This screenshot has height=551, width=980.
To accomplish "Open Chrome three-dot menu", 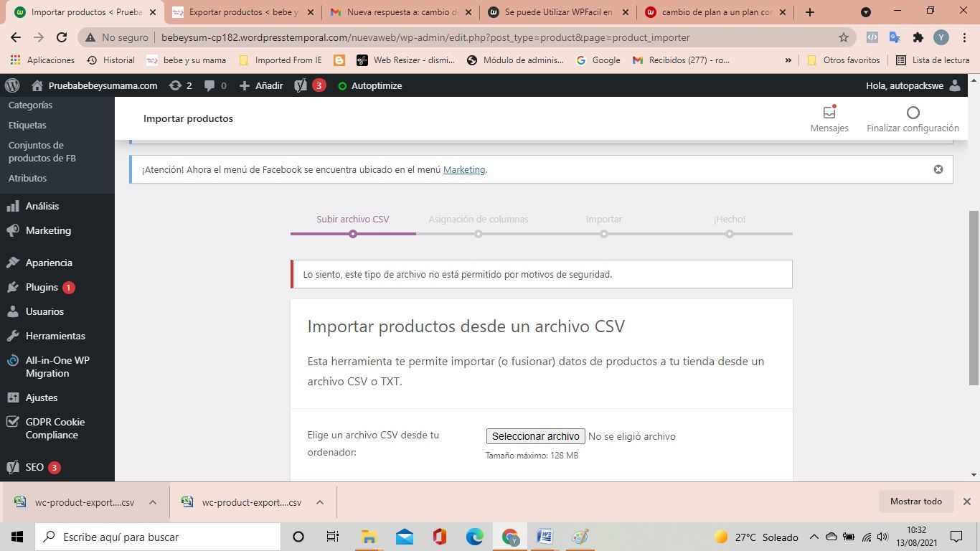I will click(x=965, y=37).
